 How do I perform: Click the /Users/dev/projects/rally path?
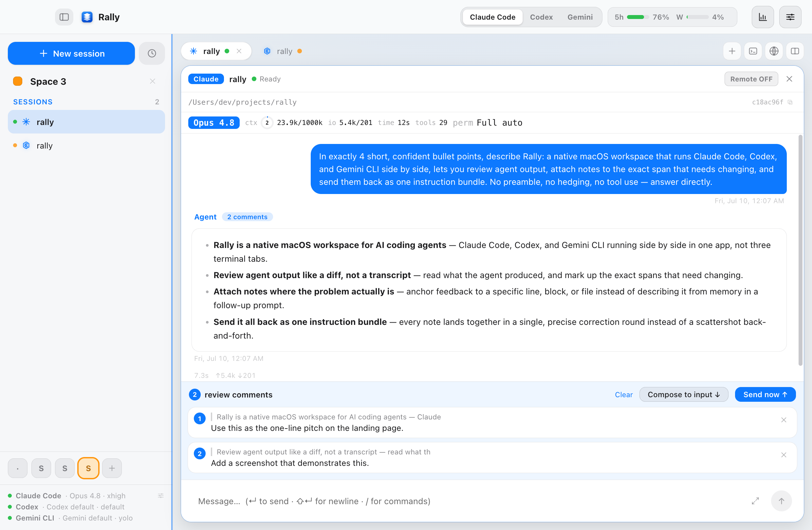(242, 102)
